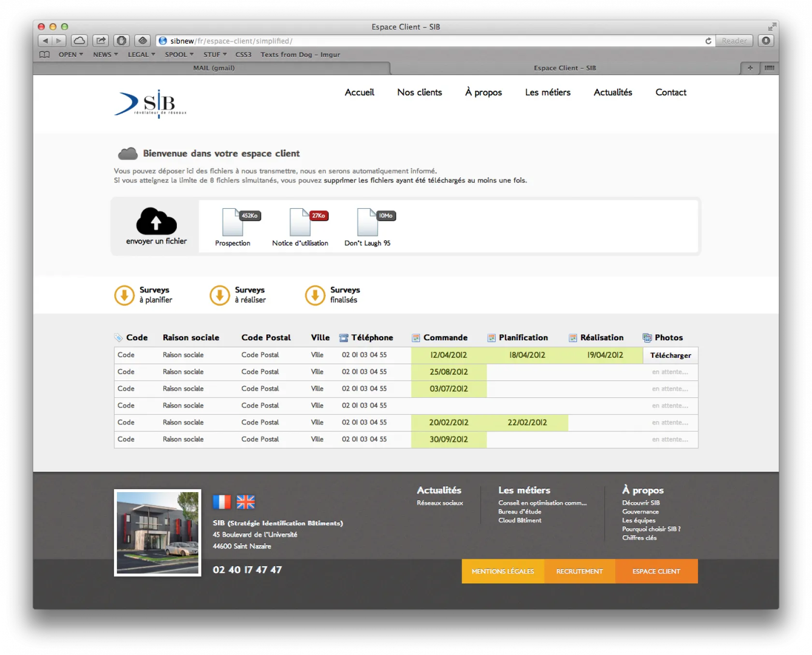
Task: Open the Don't Laugh 95 file
Action: [367, 222]
